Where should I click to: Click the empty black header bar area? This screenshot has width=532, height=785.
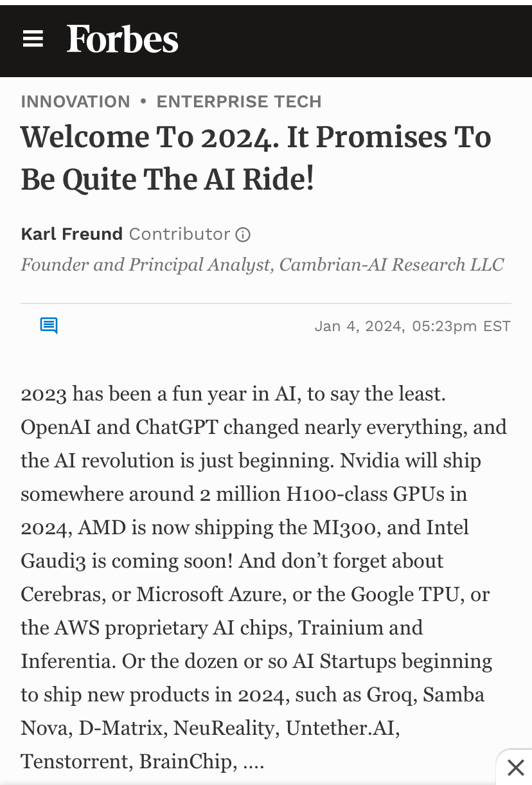click(x=353, y=39)
